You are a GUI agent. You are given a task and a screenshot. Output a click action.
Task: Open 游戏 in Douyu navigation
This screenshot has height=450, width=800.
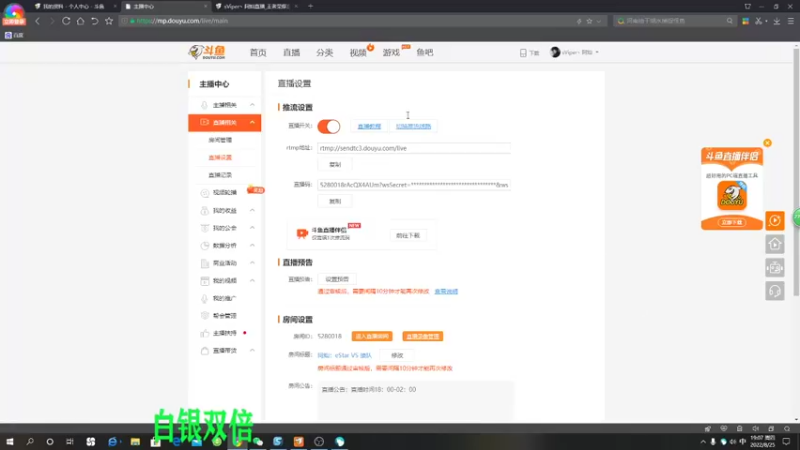tap(391, 53)
